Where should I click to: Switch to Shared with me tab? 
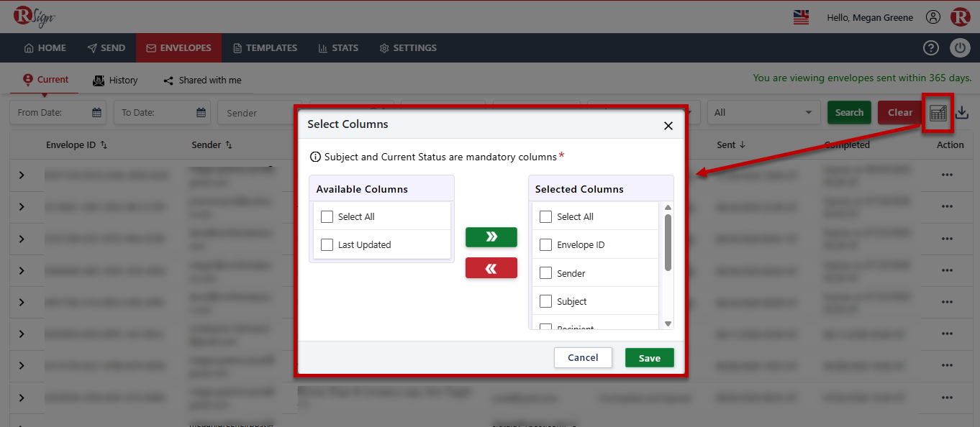[202, 81]
